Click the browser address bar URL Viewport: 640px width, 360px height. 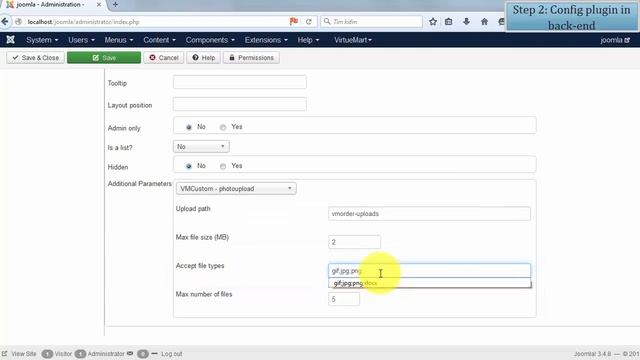pos(83,22)
